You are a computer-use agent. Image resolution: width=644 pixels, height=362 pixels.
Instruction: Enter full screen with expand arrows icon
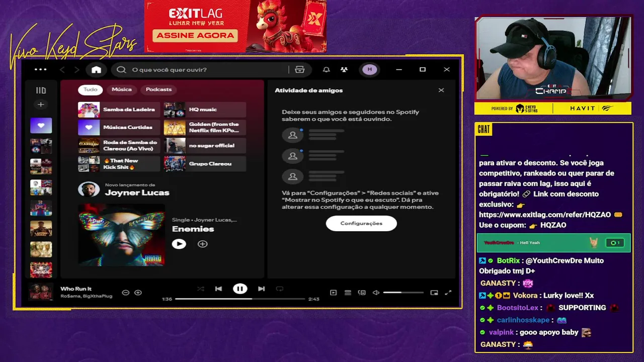[448, 293]
